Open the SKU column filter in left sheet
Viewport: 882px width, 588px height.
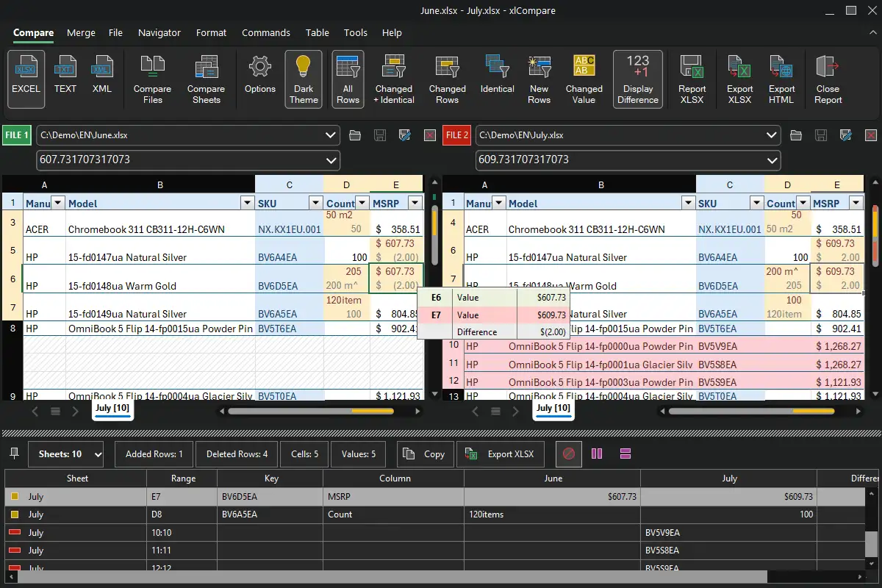tap(315, 204)
